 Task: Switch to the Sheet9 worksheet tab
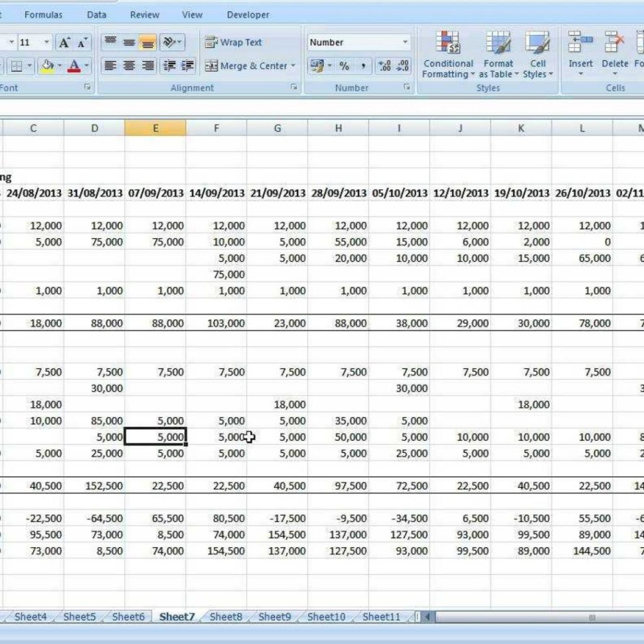click(x=274, y=616)
